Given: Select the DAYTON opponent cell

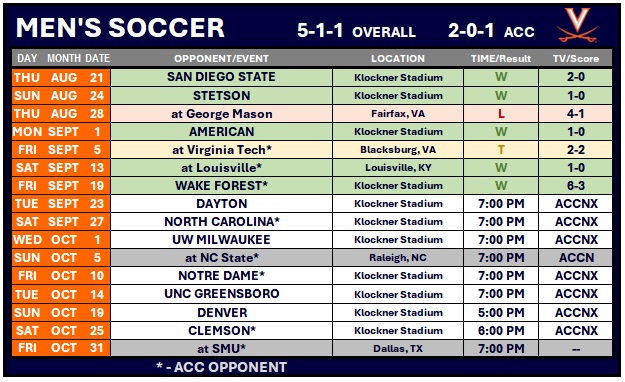Looking at the screenshot, I should 222,204.
